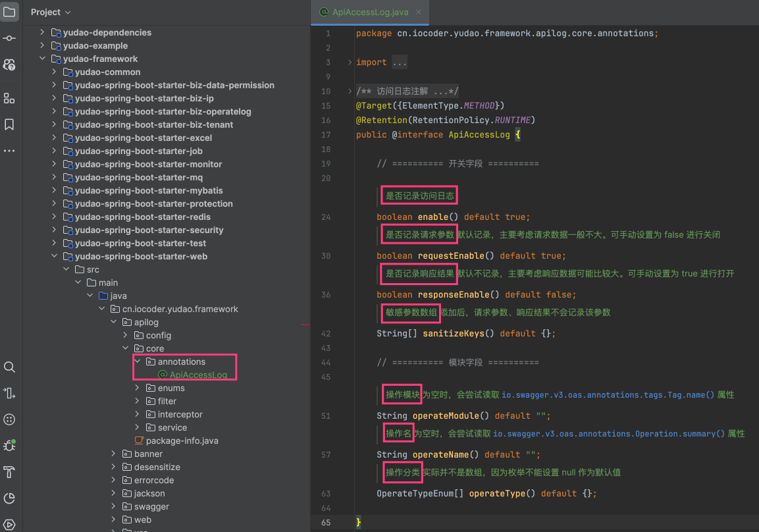Select ApiAccessLog in the project tree

tap(197, 375)
